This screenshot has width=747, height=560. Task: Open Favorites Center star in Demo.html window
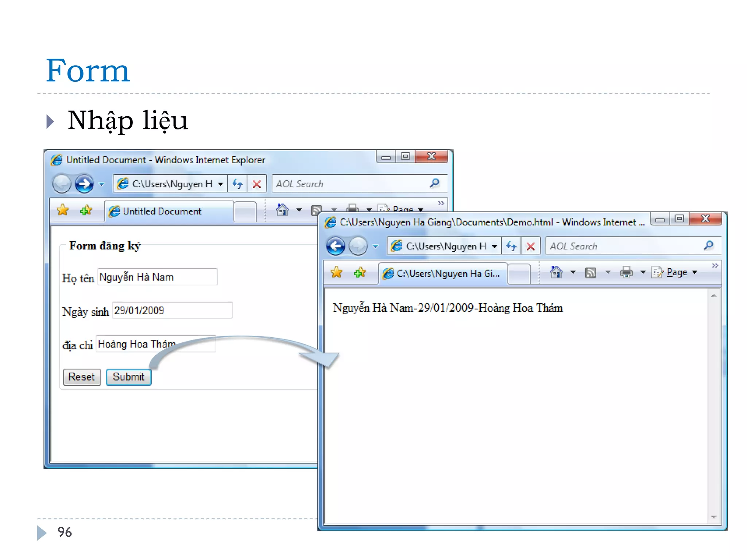(x=337, y=272)
